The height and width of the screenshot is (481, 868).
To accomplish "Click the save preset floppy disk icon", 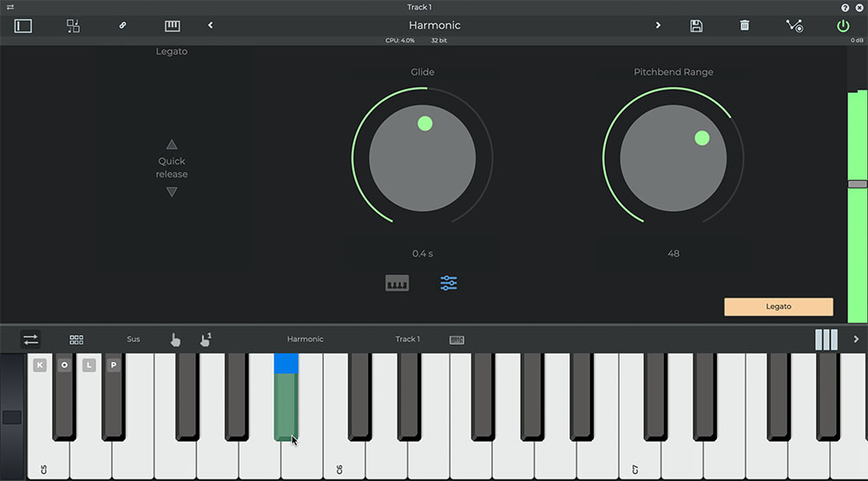I will tap(696, 26).
